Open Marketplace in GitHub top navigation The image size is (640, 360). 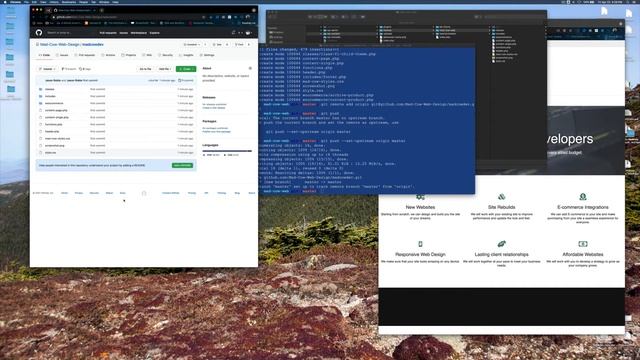click(138, 33)
